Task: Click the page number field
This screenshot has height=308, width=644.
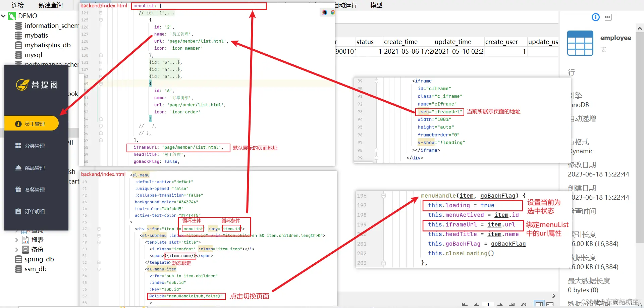Action: coord(488,305)
